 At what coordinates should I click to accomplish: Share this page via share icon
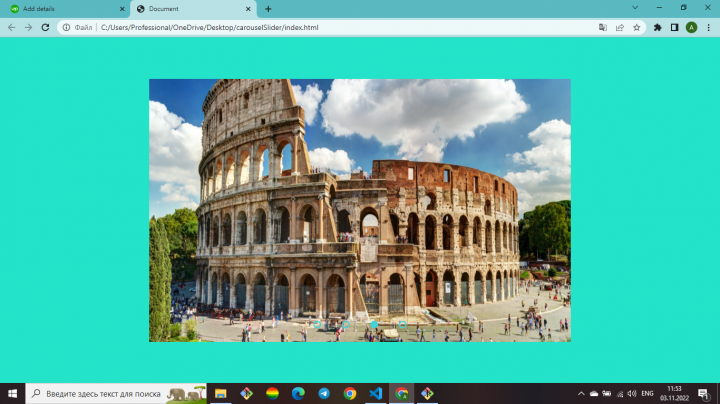pyautogui.click(x=620, y=28)
